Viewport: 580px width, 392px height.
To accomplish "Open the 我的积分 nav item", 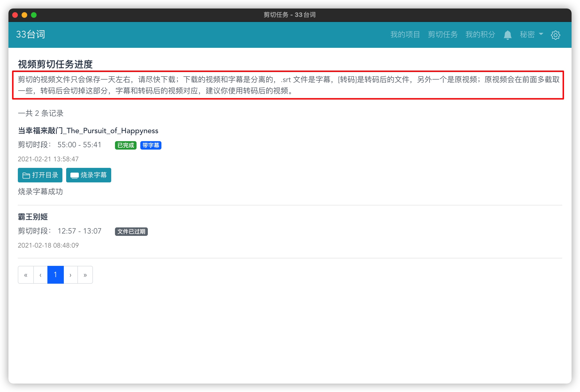I will coord(480,34).
